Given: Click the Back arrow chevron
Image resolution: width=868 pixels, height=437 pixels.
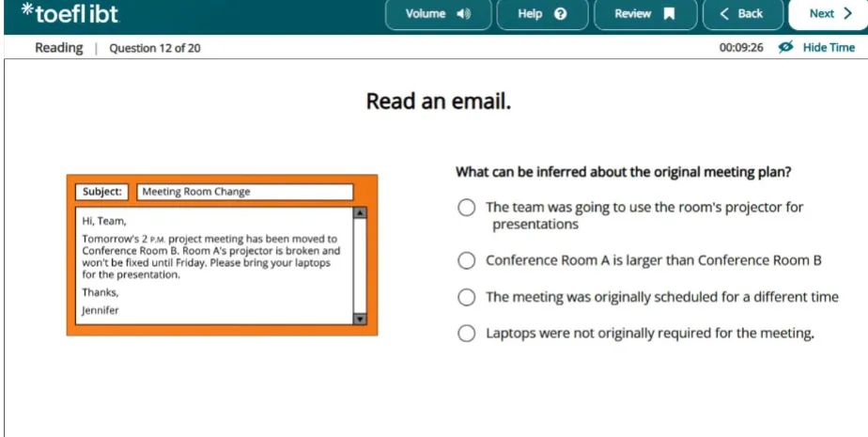Looking at the screenshot, I should [x=724, y=14].
